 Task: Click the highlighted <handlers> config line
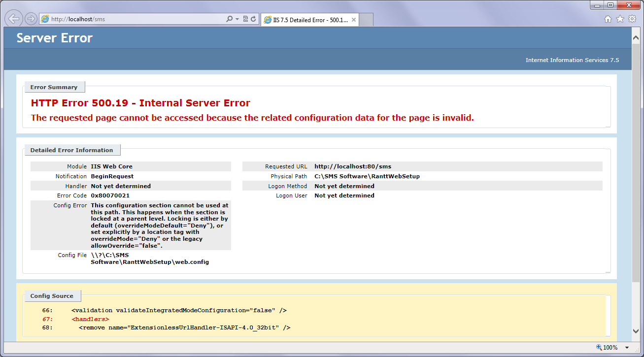point(90,319)
